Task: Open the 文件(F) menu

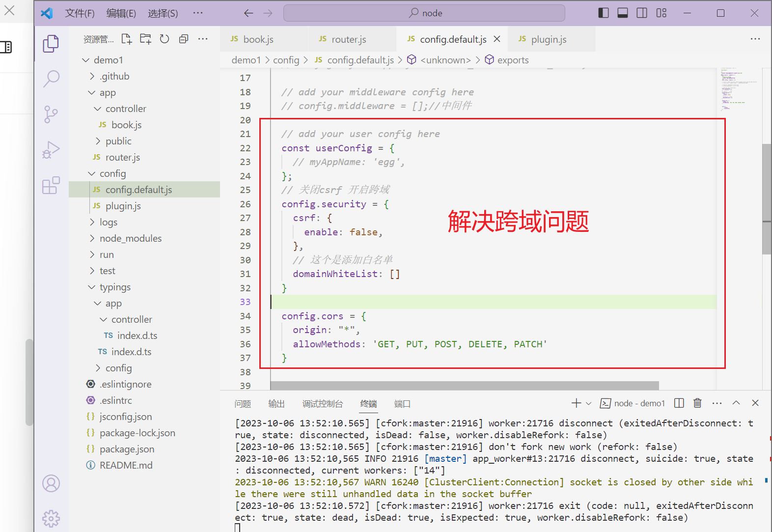Action: click(80, 13)
